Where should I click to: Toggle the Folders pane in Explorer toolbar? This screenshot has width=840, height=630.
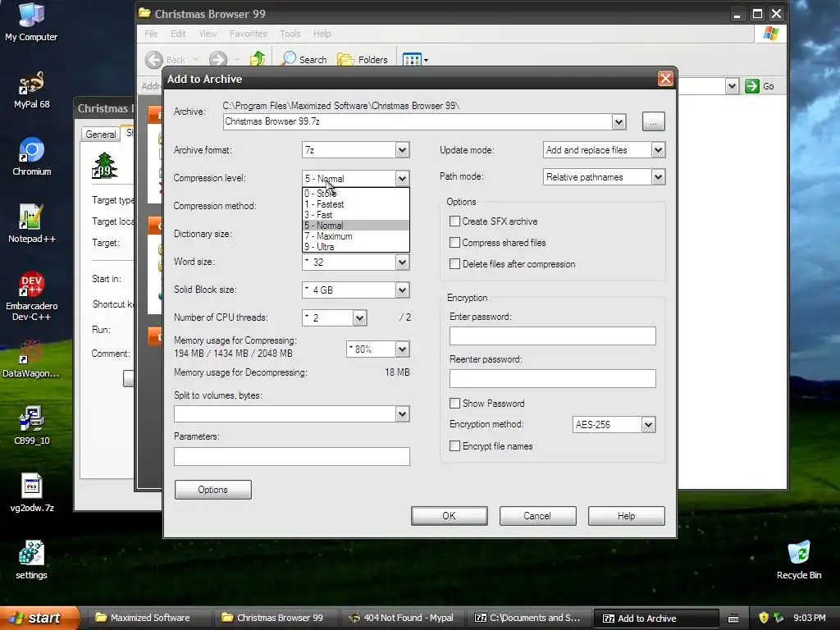[362, 59]
